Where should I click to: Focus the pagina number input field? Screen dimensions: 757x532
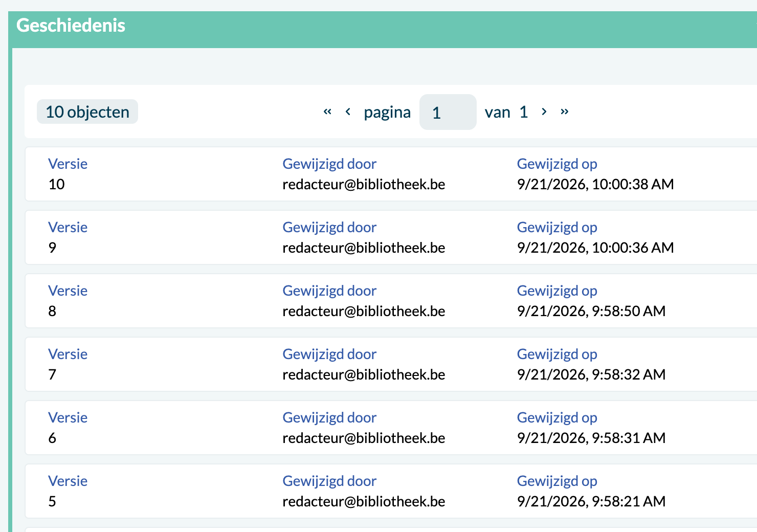coord(448,112)
